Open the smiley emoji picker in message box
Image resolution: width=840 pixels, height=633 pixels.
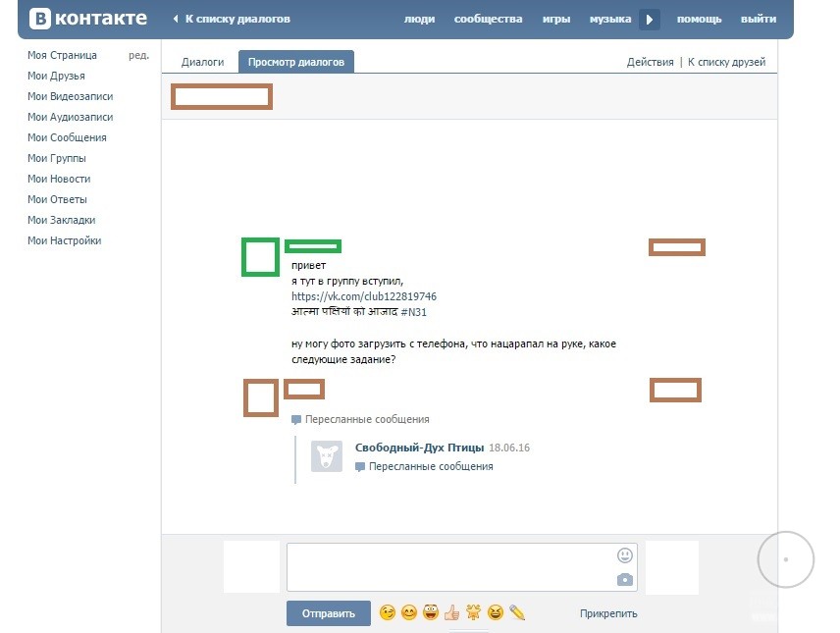tap(625, 554)
